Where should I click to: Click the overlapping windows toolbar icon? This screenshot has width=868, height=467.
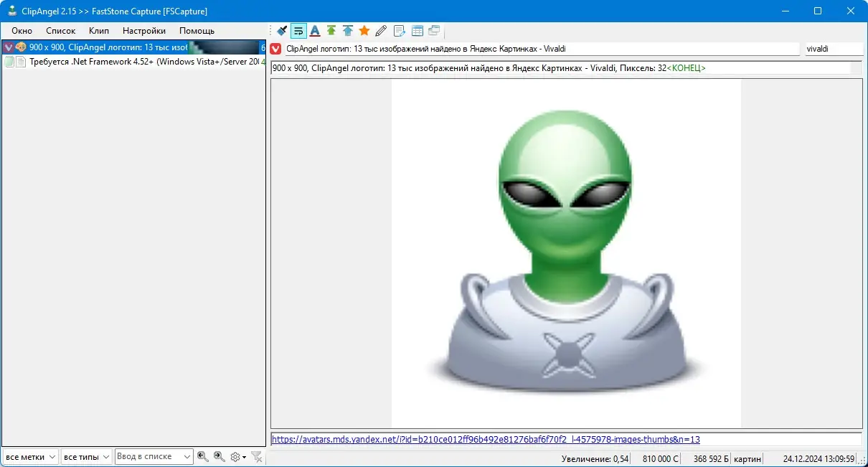[434, 31]
